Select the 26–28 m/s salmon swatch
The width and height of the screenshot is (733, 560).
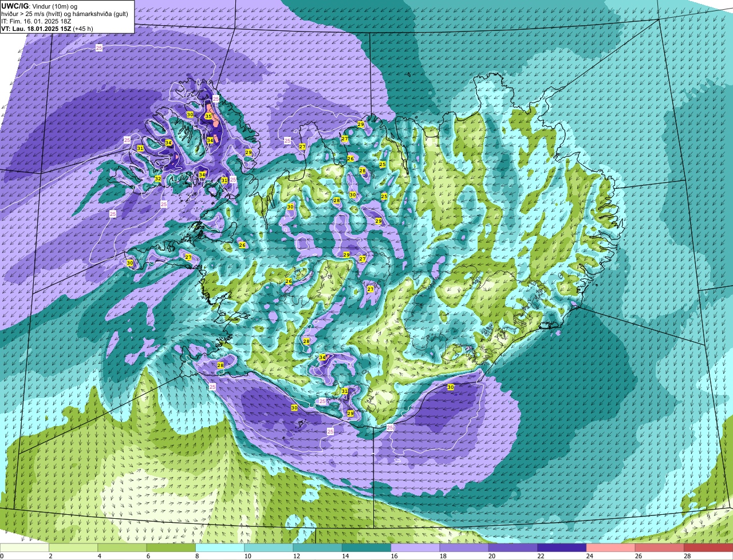click(660, 547)
